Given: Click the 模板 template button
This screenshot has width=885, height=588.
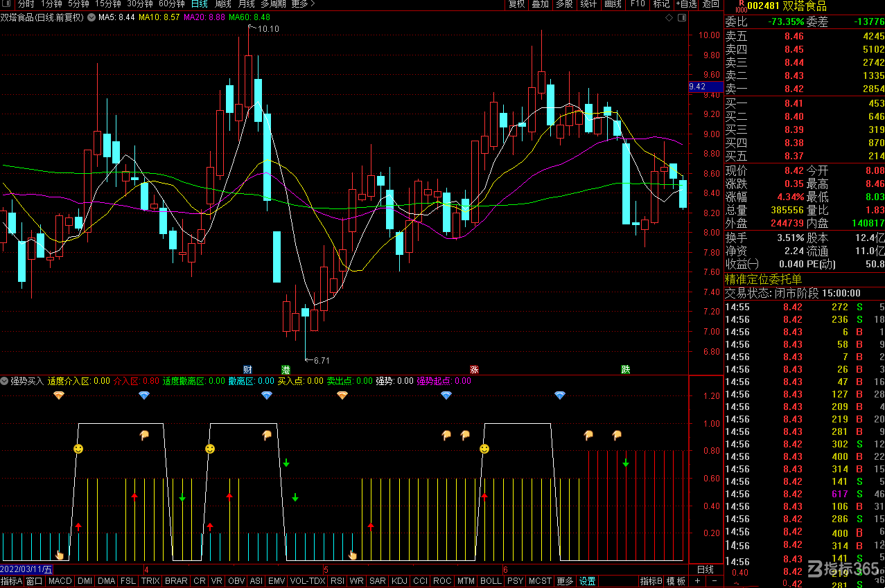Looking at the screenshot, I should (x=676, y=581).
